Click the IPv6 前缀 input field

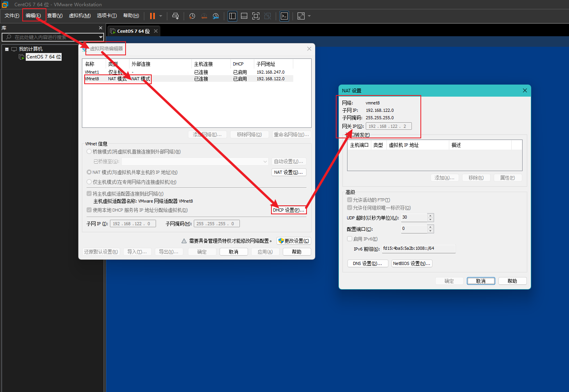click(419, 249)
